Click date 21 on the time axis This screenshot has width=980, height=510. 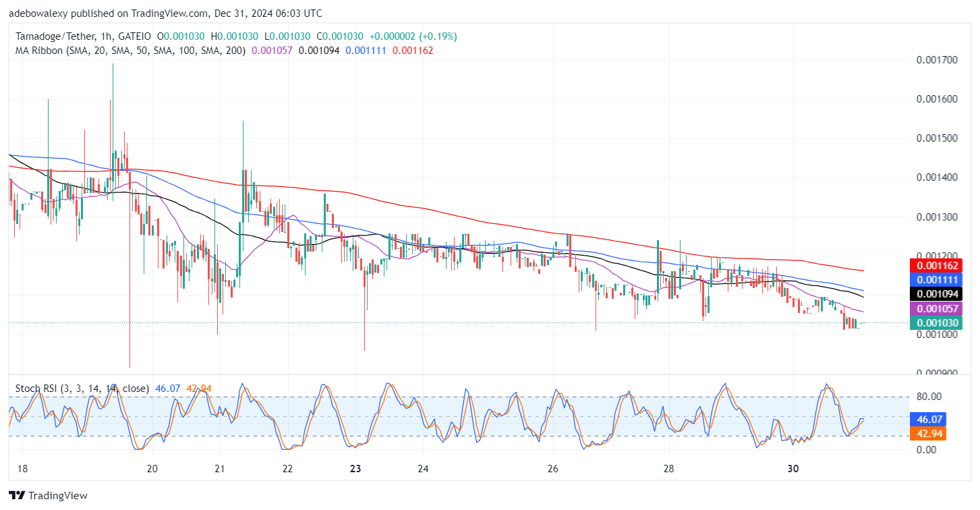(219, 469)
